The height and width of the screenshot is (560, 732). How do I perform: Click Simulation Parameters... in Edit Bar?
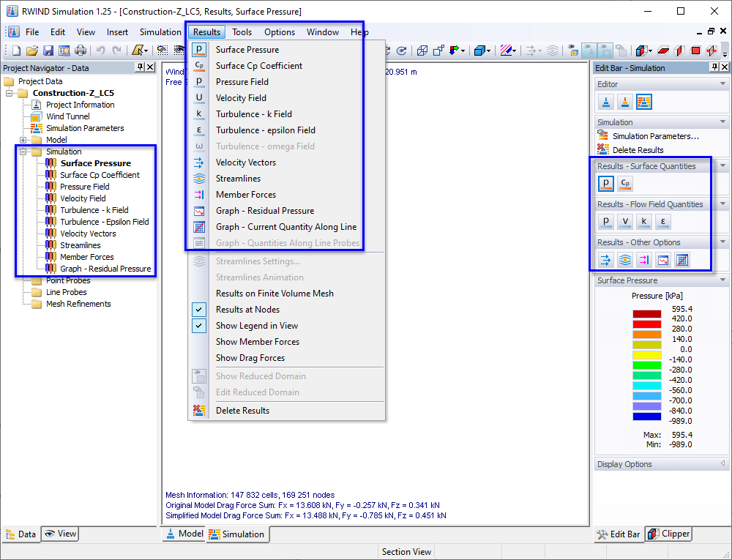[655, 136]
